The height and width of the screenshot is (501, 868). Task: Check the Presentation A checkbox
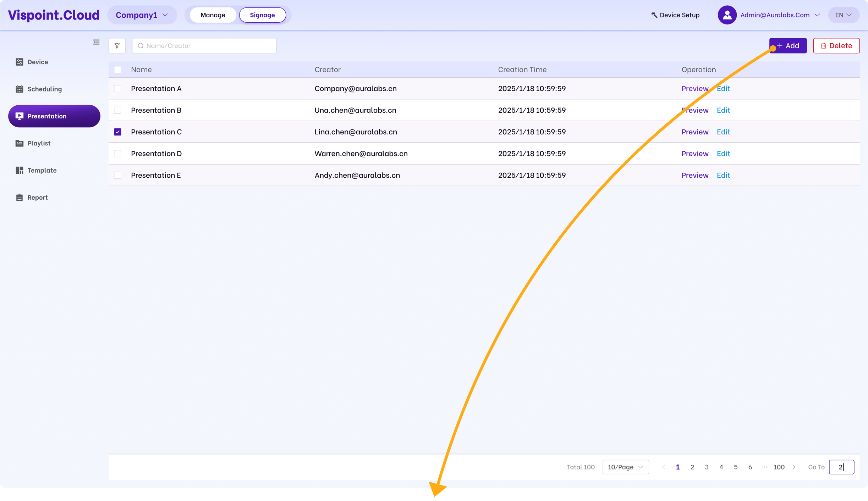point(117,89)
